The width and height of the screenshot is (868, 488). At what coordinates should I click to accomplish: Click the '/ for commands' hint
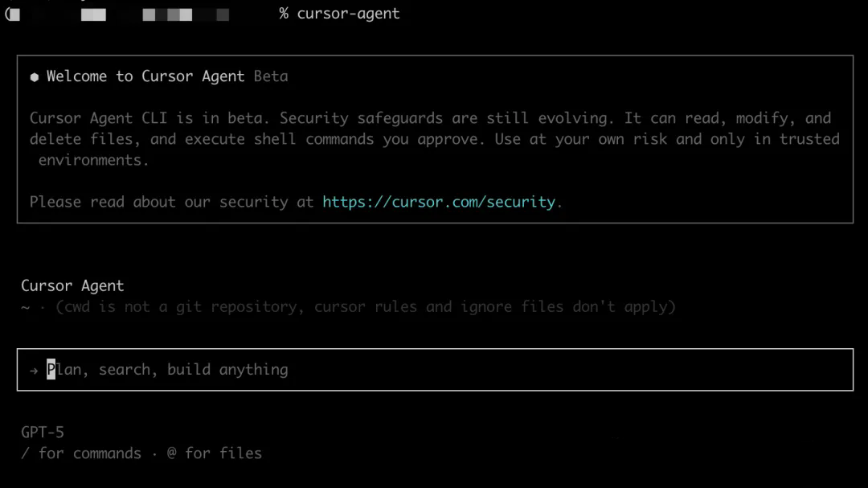click(81, 453)
